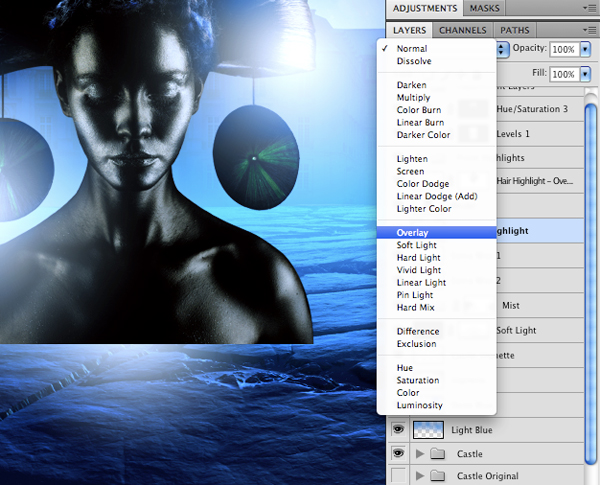The height and width of the screenshot is (485, 600).
Task: Click the blend mode dropdown arrows
Action: (502, 49)
